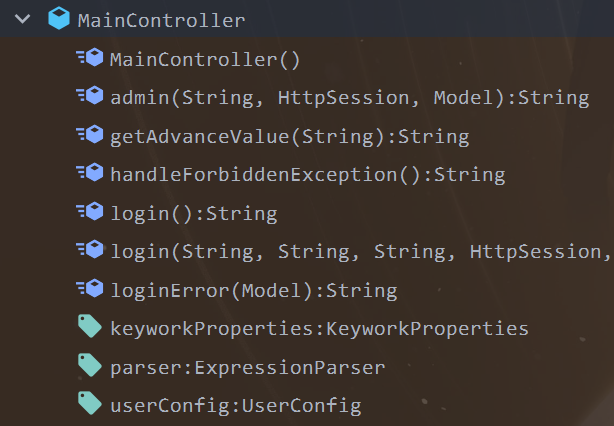Image resolution: width=614 pixels, height=426 pixels.
Task: Select parser:ExpressionParser field
Action: click(248, 368)
